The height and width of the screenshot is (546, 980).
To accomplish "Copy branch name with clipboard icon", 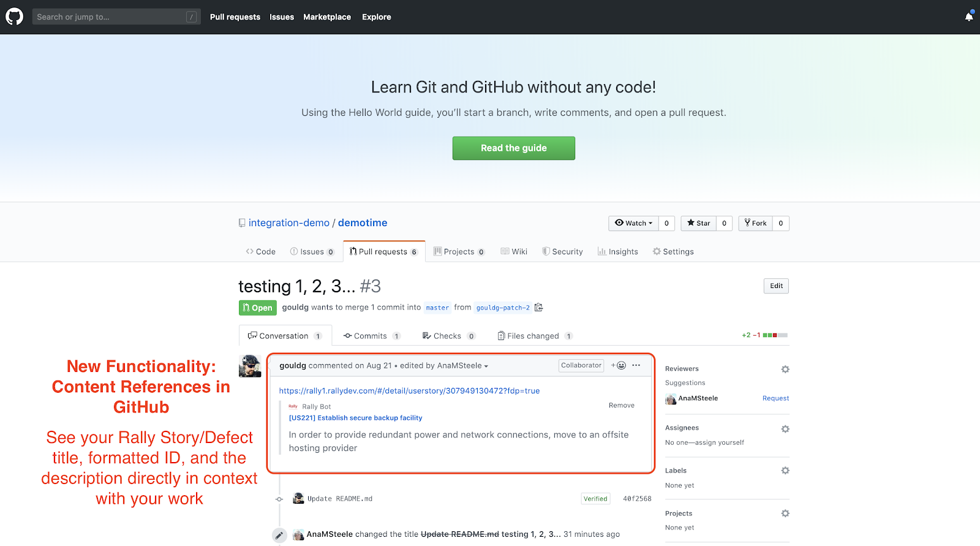I will [538, 308].
